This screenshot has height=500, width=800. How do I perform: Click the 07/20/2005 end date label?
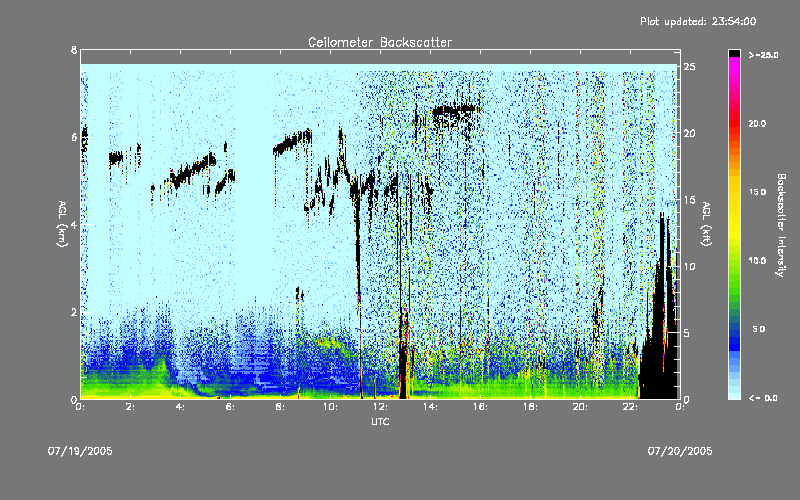pos(680,451)
